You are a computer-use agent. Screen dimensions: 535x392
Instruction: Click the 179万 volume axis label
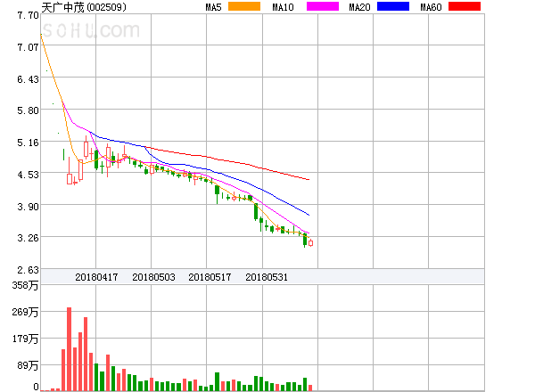(25, 339)
